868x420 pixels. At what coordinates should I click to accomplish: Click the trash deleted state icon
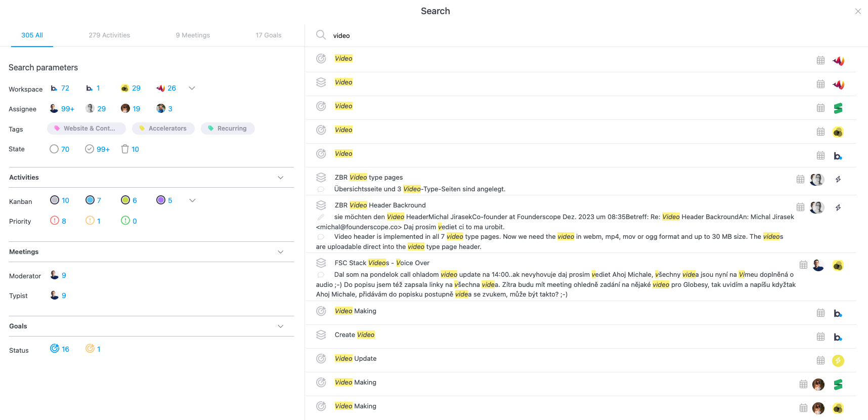coord(125,149)
